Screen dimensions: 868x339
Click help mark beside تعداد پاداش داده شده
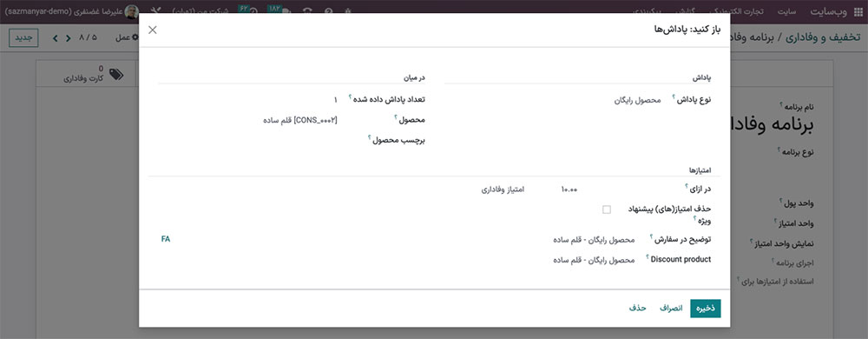pos(351,97)
